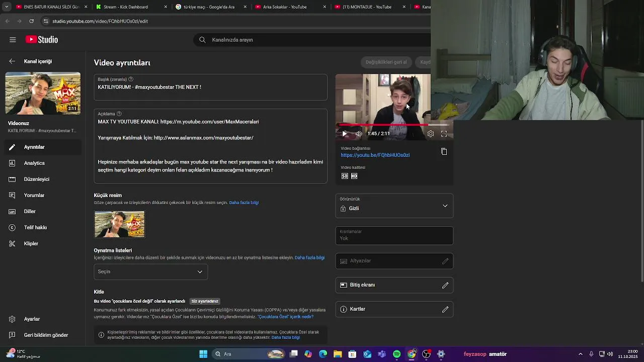Click the taskbar search box Ara
This screenshot has width=644, height=362.
[250, 354]
